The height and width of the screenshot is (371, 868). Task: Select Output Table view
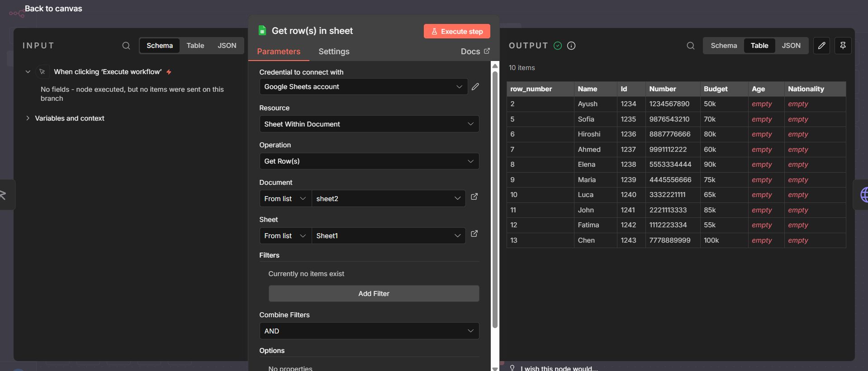coord(759,46)
